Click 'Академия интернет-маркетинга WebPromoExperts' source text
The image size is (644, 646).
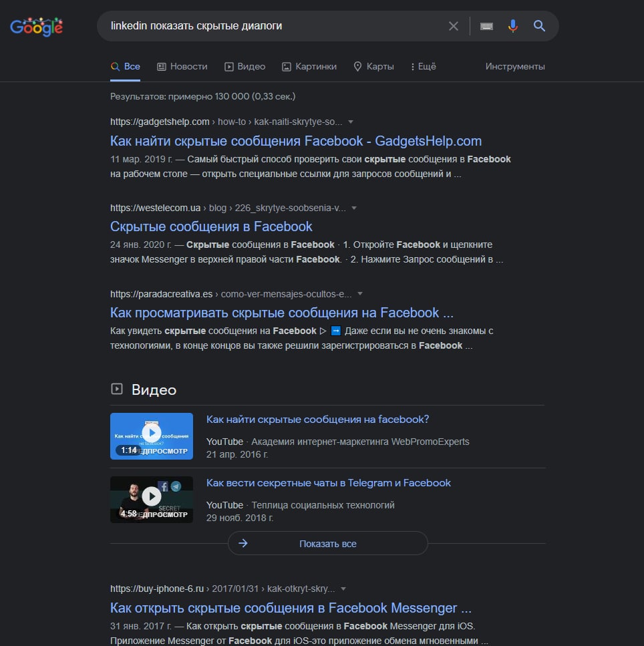pos(360,442)
